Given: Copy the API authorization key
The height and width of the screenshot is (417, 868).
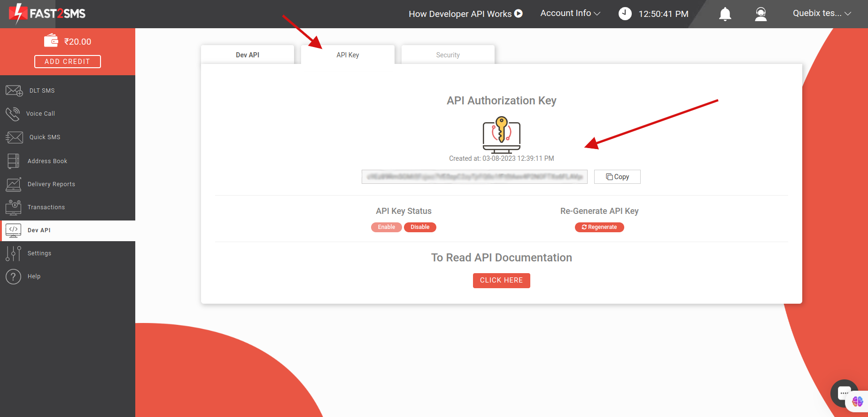Looking at the screenshot, I should (617, 177).
